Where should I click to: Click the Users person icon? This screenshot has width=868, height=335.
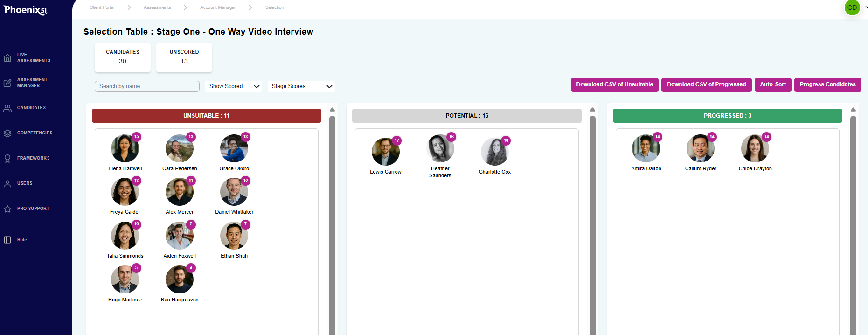point(7,184)
